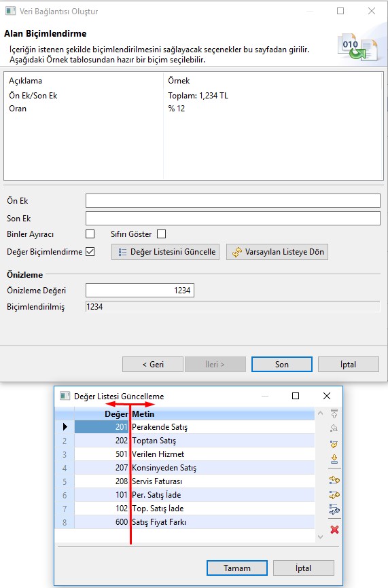Image resolution: width=388 pixels, height=588 pixels.
Task: Click Değer Listesini Güncelle button
Action: tap(166, 252)
